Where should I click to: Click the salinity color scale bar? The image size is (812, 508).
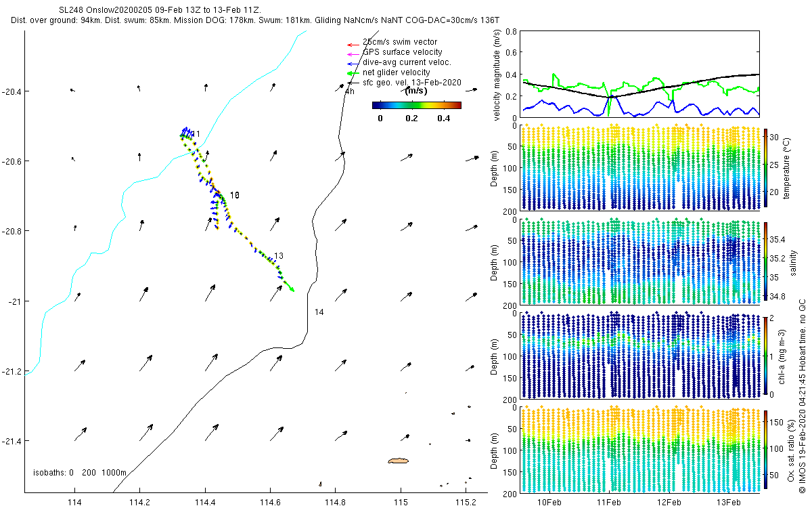[766, 261]
